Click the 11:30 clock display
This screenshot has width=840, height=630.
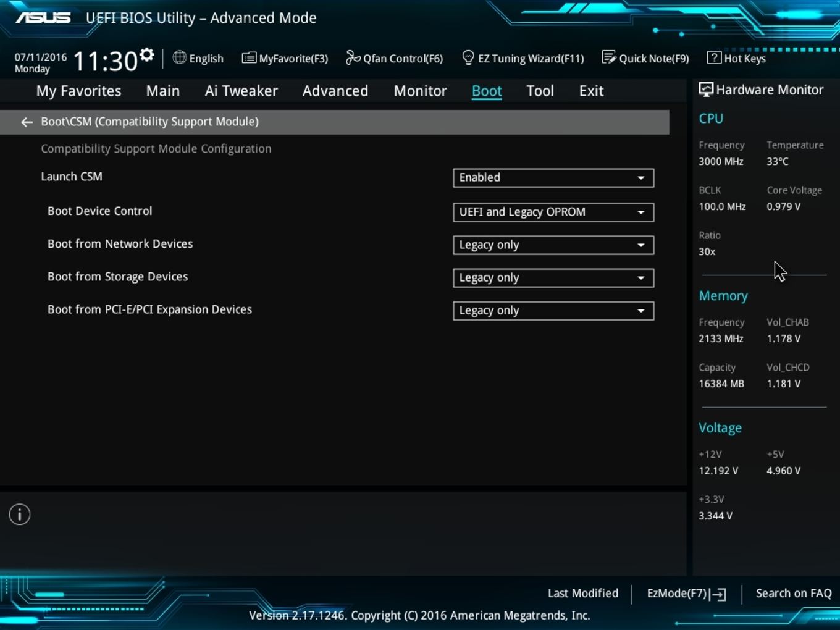point(106,61)
